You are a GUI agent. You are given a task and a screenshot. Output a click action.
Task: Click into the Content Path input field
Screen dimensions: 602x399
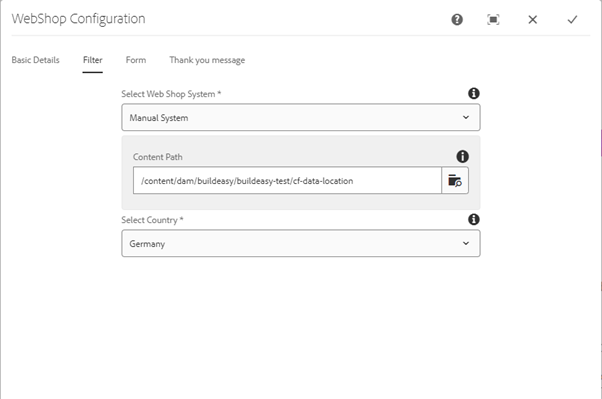[287, 180]
